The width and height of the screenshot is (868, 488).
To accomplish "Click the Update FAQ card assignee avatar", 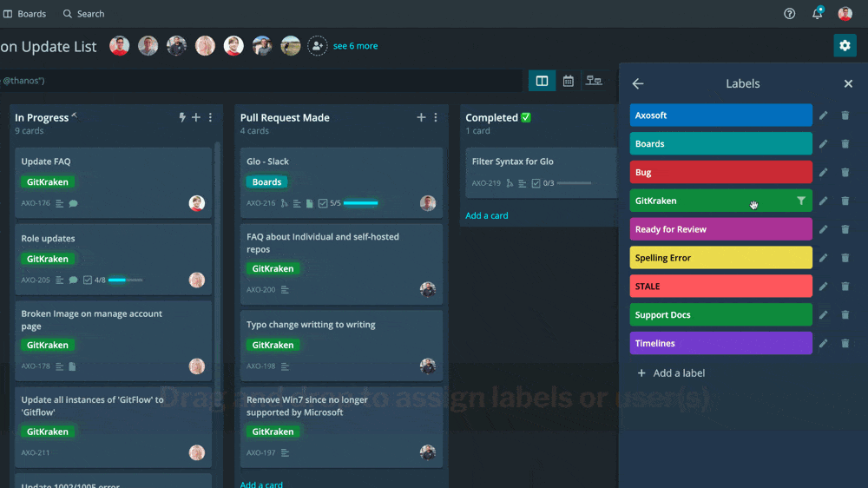I will 196,203.
